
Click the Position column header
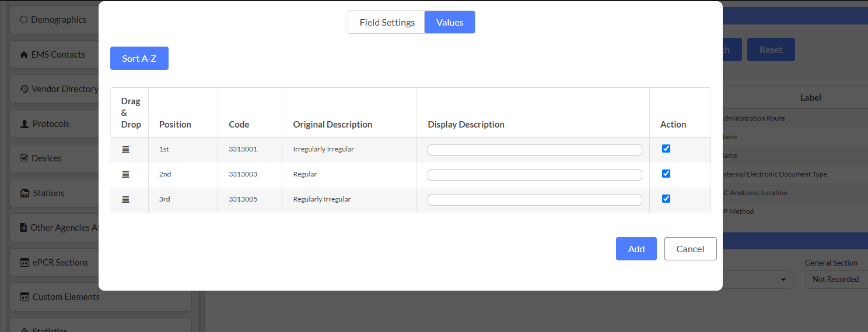pos(175,125)
